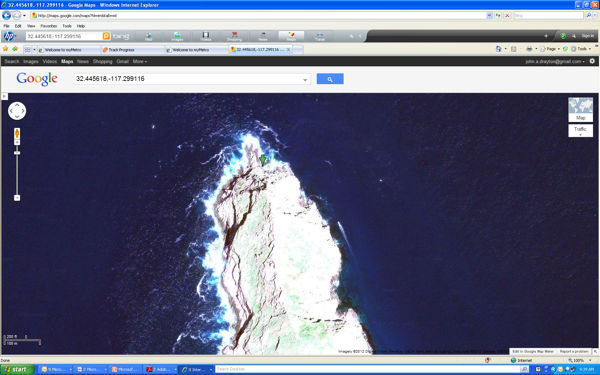The width and height of the screenshot is (600, 375).
Task: Zoom out with the minus button
Action: 17,197
